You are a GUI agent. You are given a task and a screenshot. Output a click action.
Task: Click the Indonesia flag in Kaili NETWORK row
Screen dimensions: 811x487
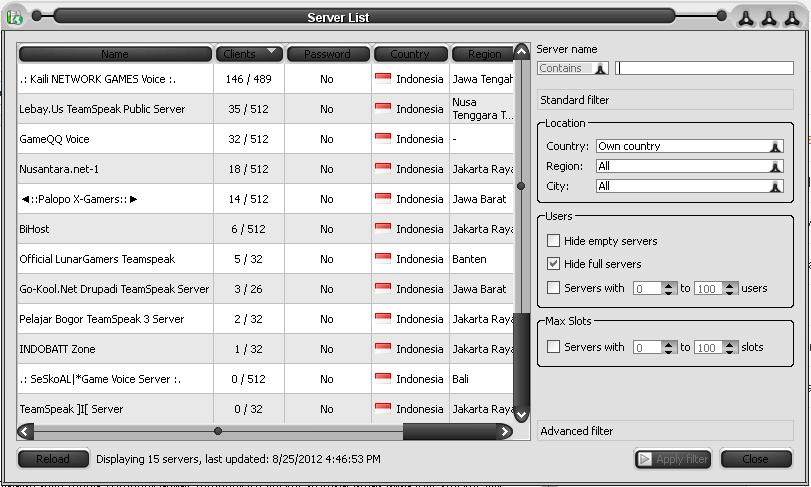pyautogui.click(x=383, y=79)
